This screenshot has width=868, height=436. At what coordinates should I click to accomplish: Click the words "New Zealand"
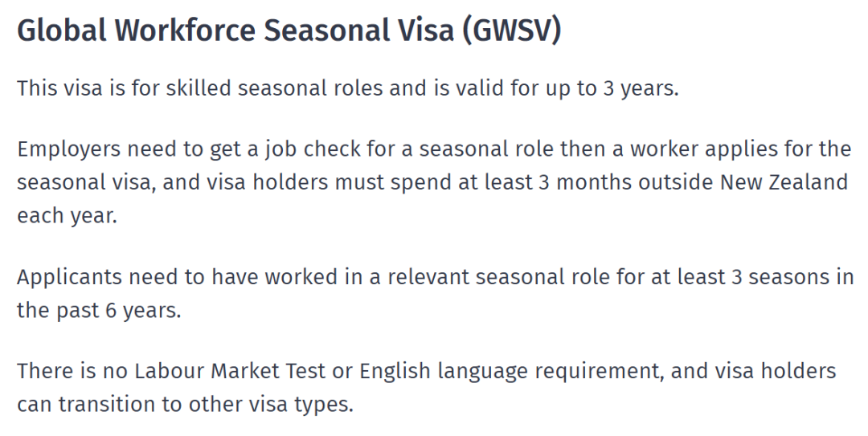pos(784,182)
